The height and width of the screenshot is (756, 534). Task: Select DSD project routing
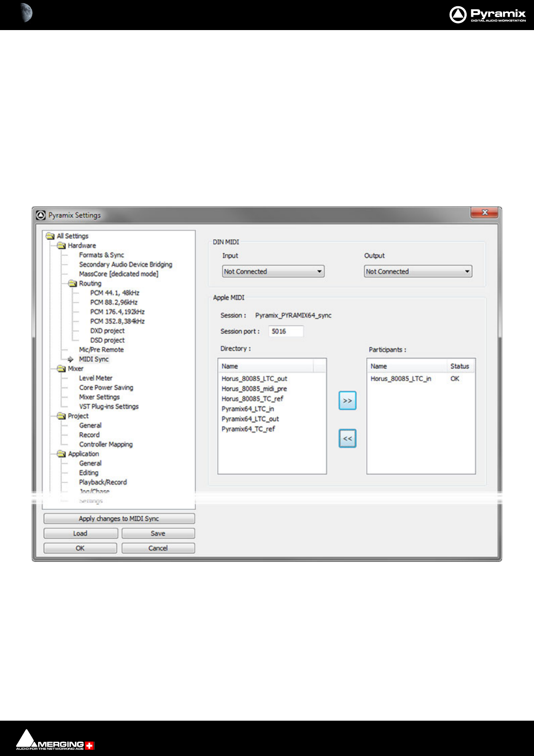coord(107,340)
